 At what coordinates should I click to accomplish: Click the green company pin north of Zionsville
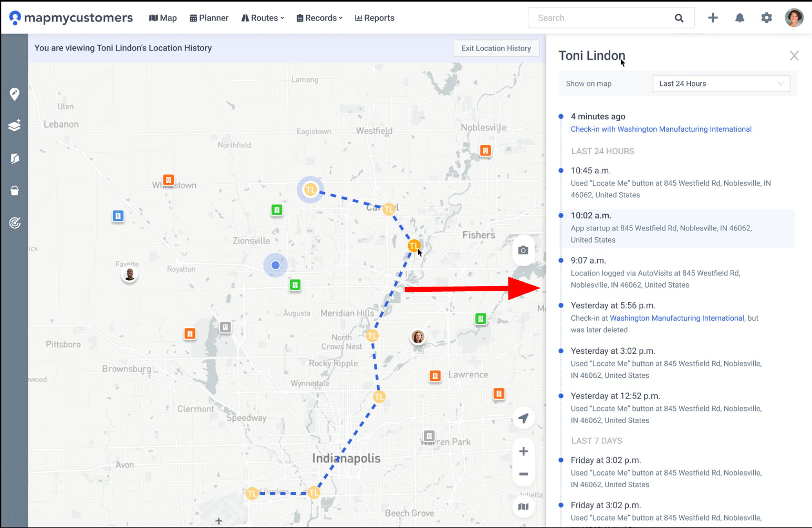[277, 210]
